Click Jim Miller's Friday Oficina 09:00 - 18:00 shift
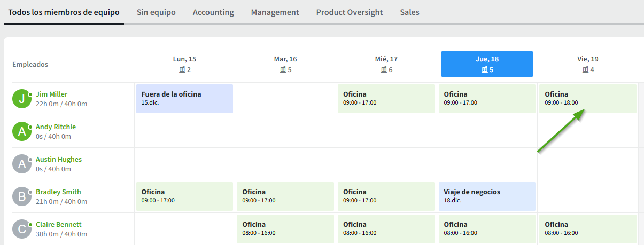 click(x=587, y=98)
